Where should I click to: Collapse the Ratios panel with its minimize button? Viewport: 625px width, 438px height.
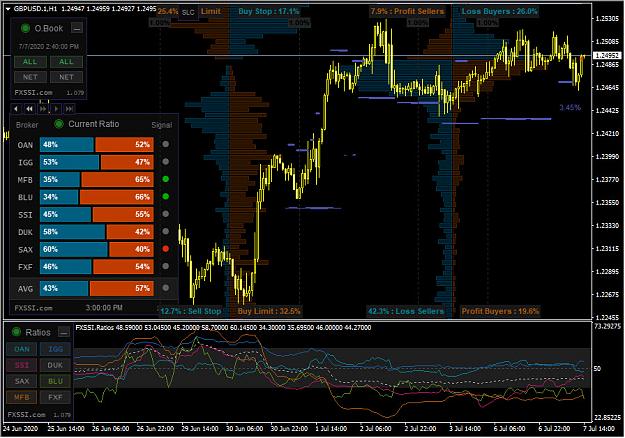[x=63, y=332]
